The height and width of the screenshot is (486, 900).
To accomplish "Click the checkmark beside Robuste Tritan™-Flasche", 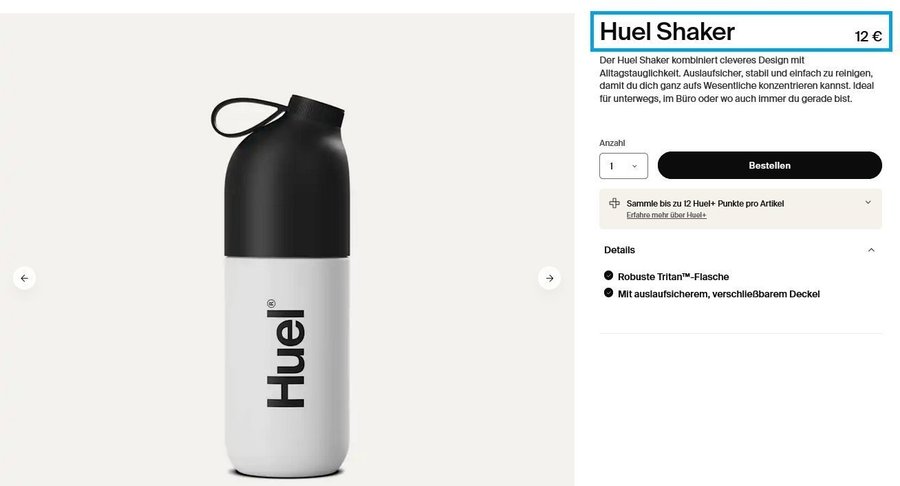I will (608, 275).
